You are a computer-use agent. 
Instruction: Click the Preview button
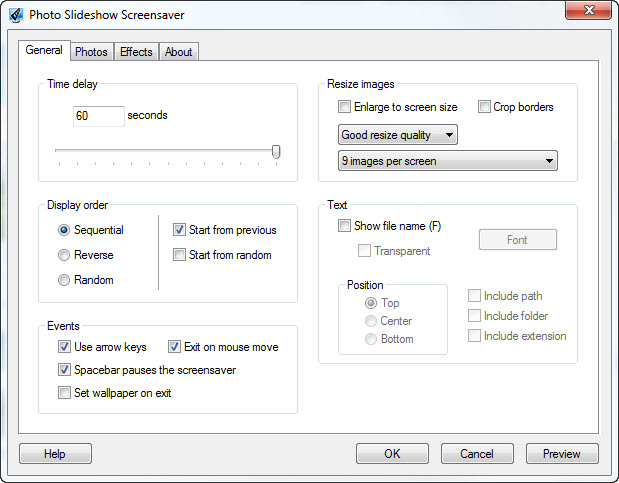point(561,453)
